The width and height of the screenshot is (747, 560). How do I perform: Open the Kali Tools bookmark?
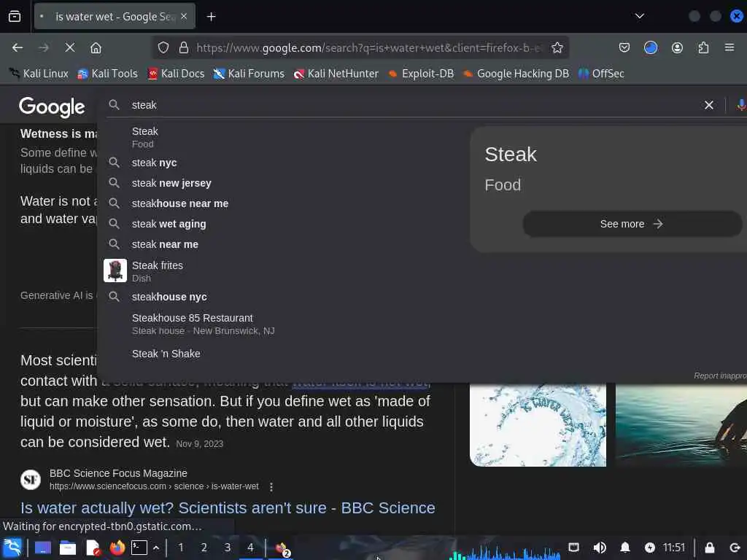pyautogui.click(x=108, y=74)
